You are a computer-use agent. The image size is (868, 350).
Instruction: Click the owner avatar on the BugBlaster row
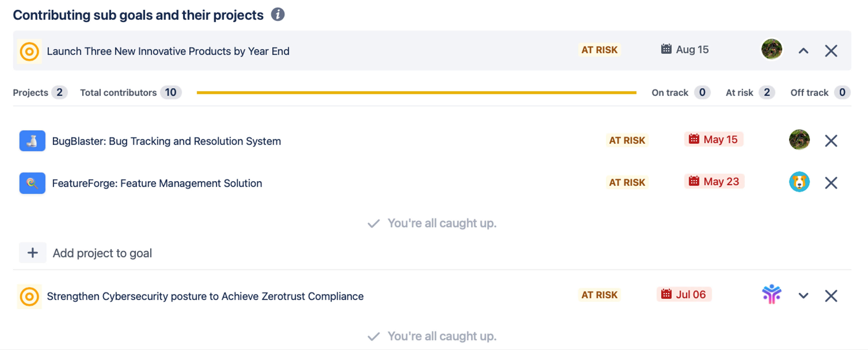click(x=799, y=140)
